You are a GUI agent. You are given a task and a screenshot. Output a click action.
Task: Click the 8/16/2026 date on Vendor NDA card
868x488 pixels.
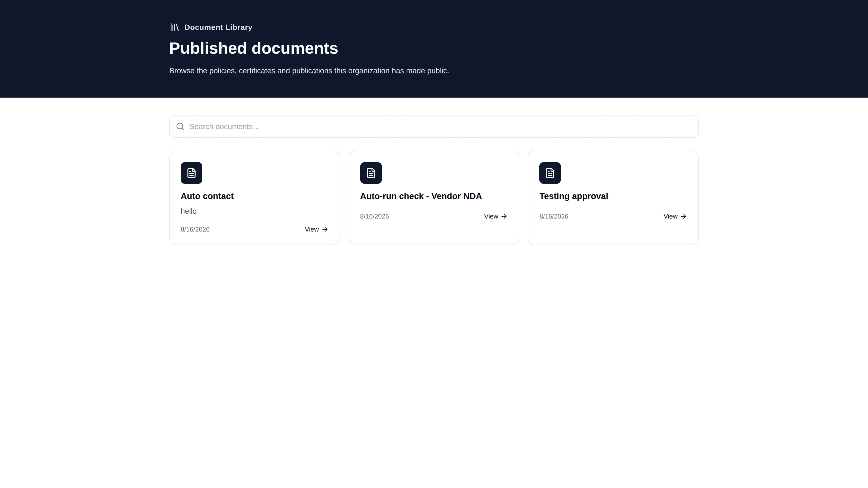tap(374, 216)
